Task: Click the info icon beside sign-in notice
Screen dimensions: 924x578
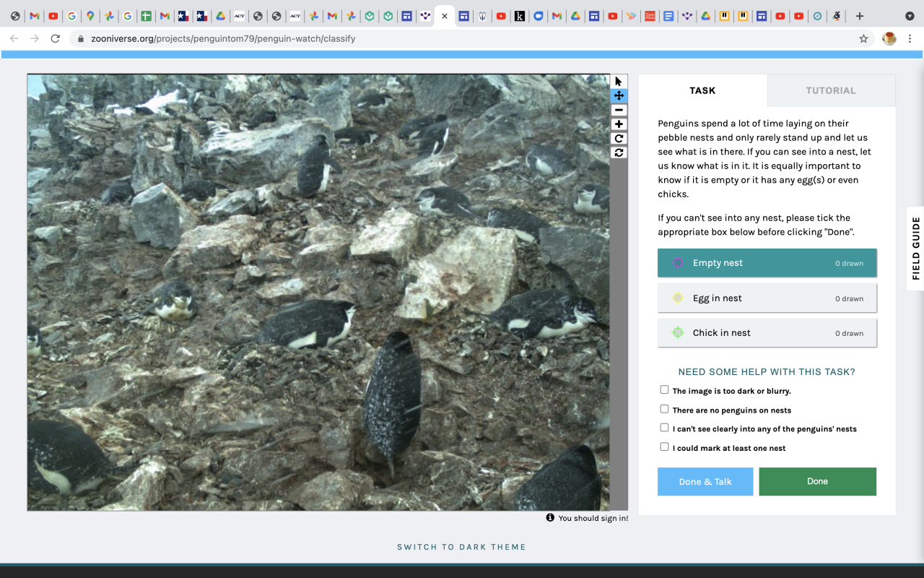Action: coord(550,517)
